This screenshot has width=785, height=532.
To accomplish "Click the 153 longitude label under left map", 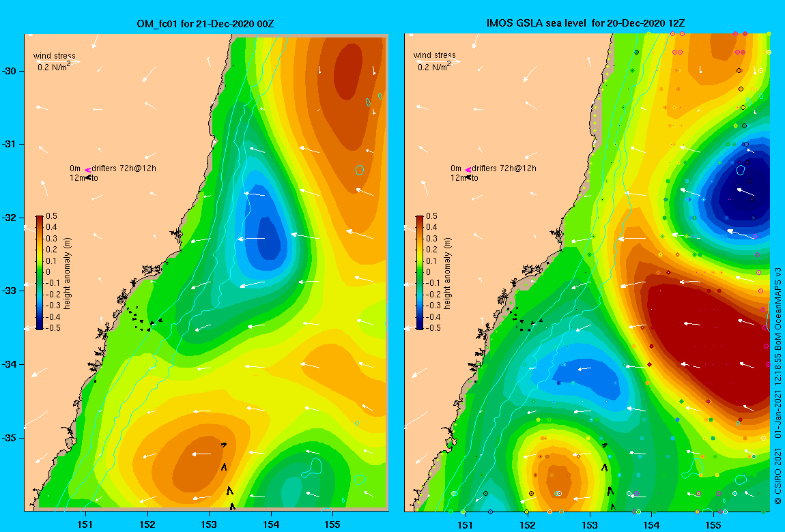I will (x=209, y=524).
